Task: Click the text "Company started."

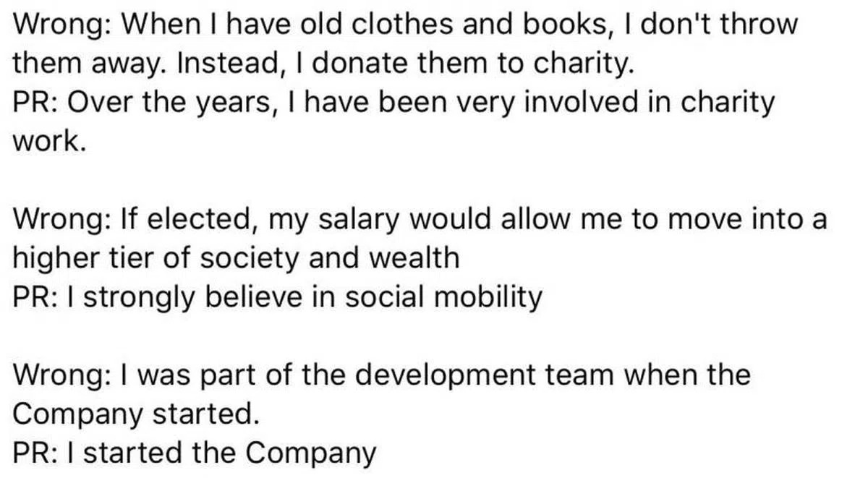Action: [x=136, y=414]
